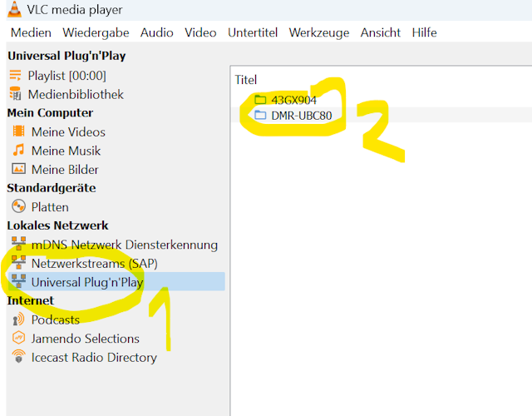Click the picture icon for Meine Bilder
The width and height of the screenshot is (532, 416).
[x=18, y=168]
